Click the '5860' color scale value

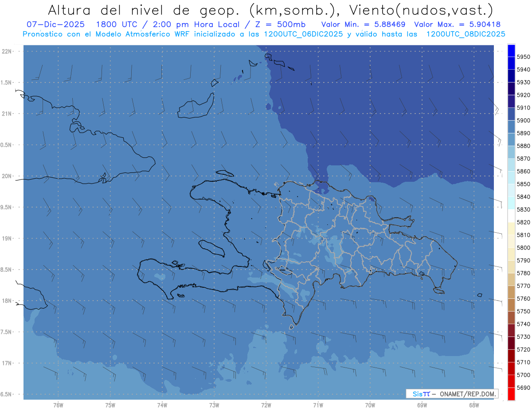[x=524, y=171]
